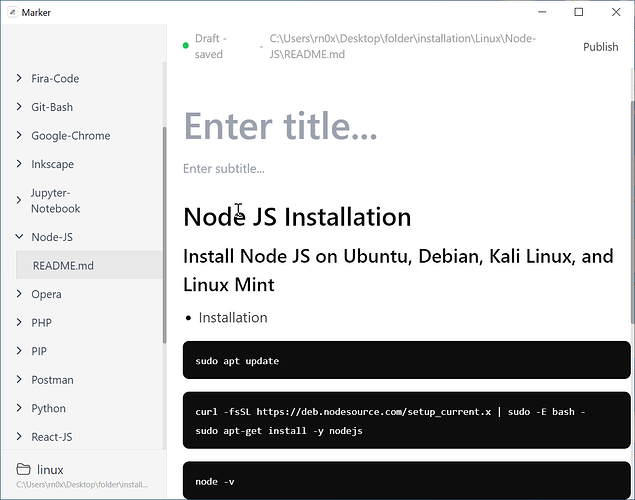
Task: Select the Jupyter-Notebook folder label
Action: point(55,201)
